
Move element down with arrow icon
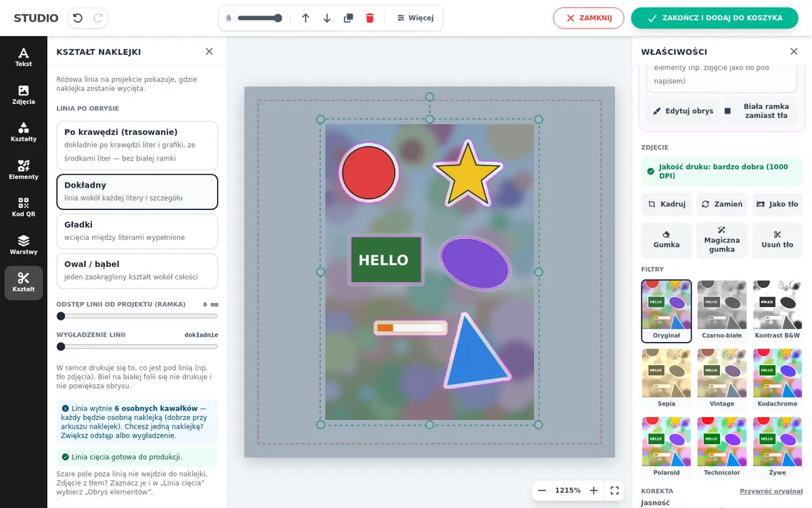pos(327,18)
